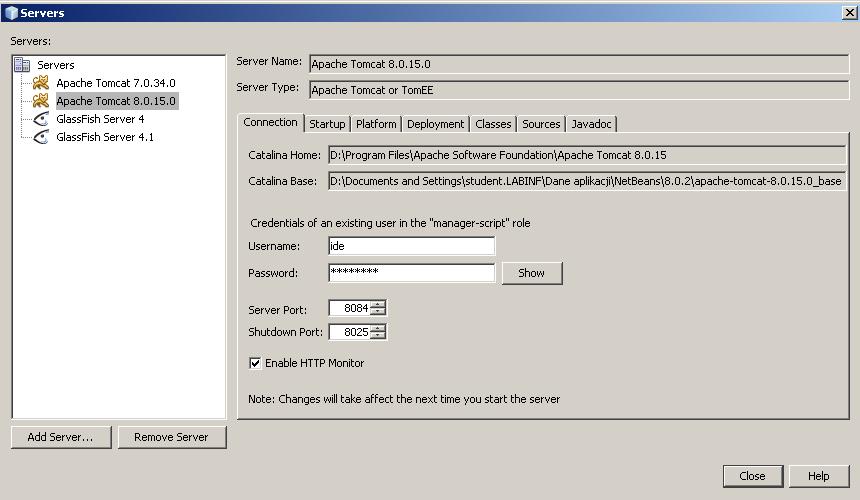
Task: Click the Apache Tomcat 8.0.15.0 server icon
Action: 41,101
